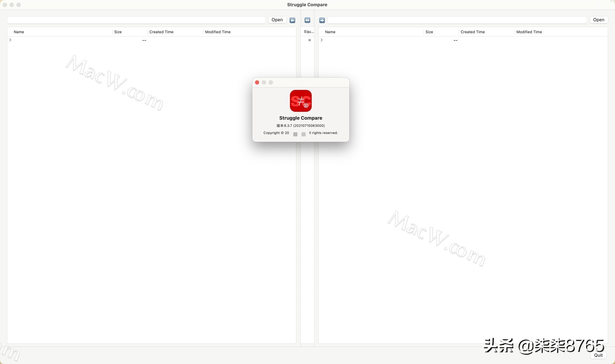Select the "--" size cell in right pane
The width and height of the screenshot is (615, 364).
coord(455,40)
